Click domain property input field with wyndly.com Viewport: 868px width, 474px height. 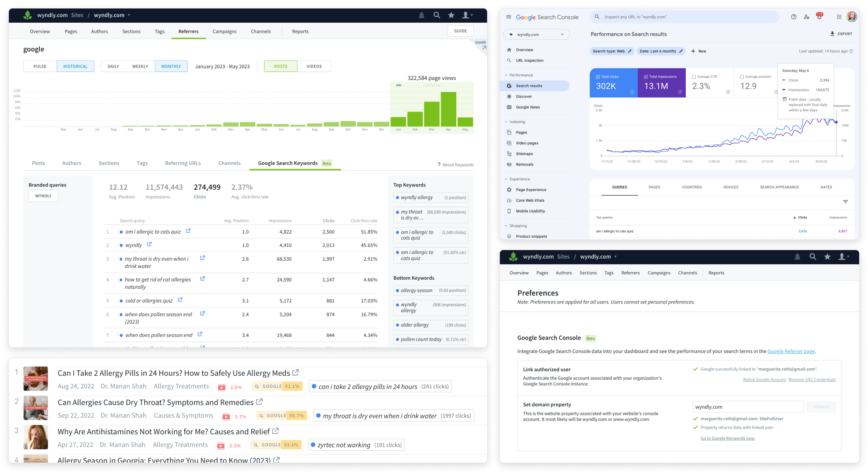pos(748,407)
